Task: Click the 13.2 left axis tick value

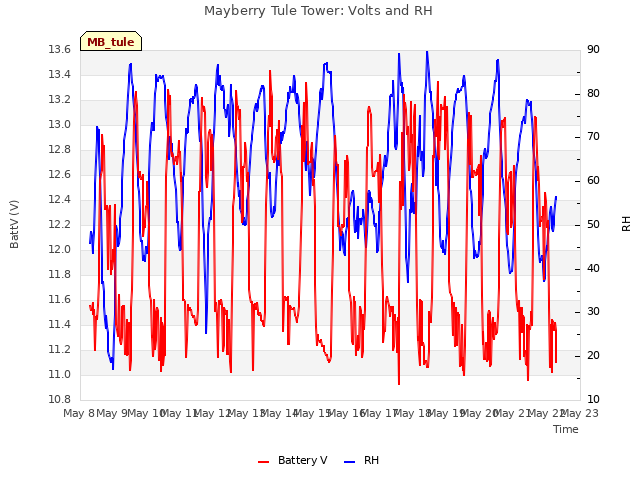Action: [x=60, y=100]
